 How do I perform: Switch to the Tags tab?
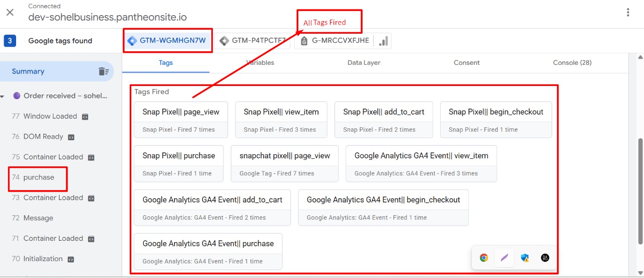tap(166, 63)
